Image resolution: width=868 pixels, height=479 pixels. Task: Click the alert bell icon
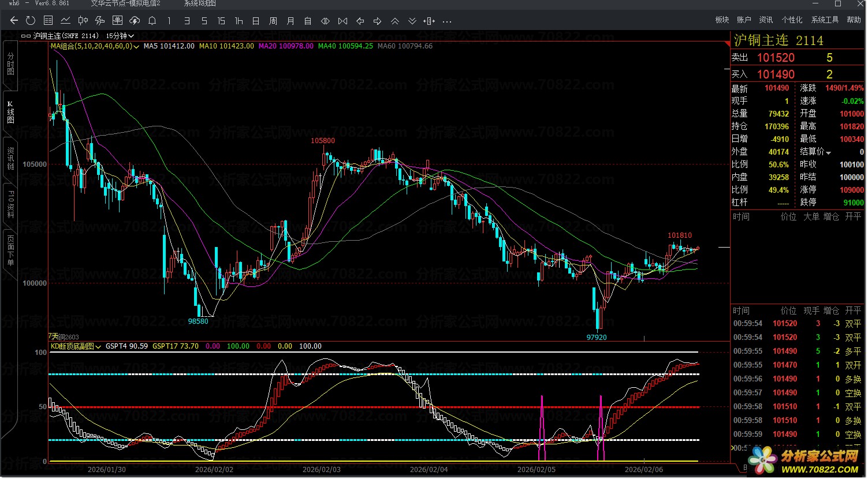(x=152, y=21)
